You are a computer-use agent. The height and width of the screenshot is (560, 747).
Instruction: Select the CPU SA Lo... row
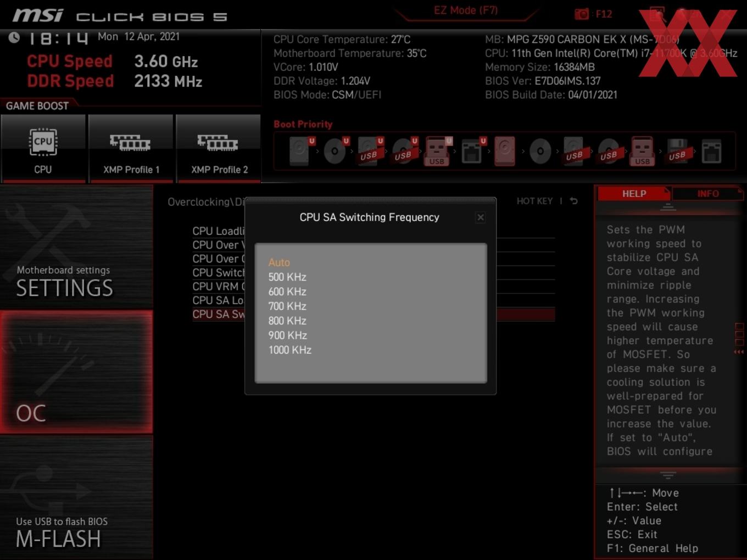(219, 300)
